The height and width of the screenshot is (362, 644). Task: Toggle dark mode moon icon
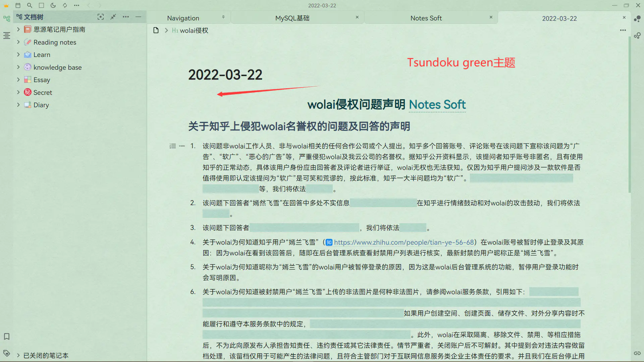[53, 5]
